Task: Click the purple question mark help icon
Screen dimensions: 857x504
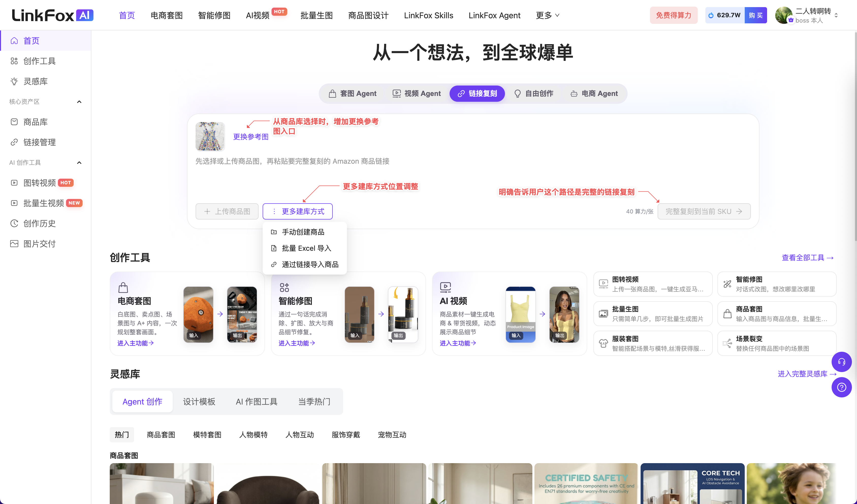Action: click(841, 387)
